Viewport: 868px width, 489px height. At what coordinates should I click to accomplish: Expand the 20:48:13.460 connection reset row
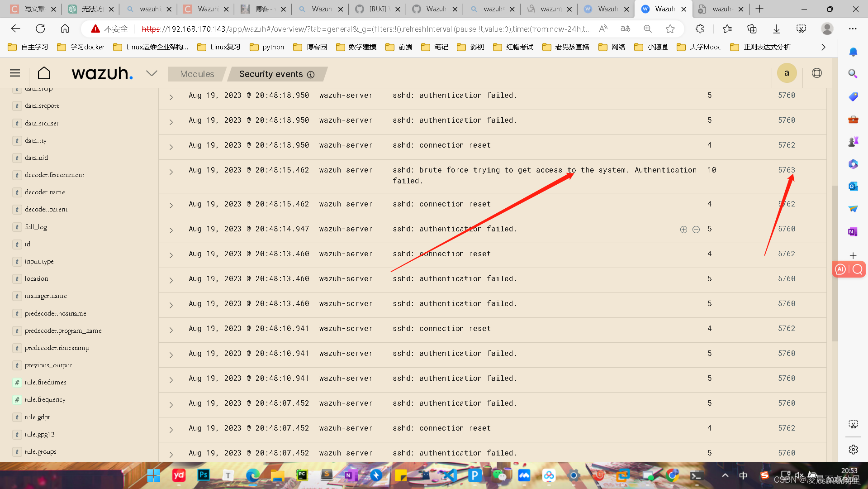[x=171, y=255]
